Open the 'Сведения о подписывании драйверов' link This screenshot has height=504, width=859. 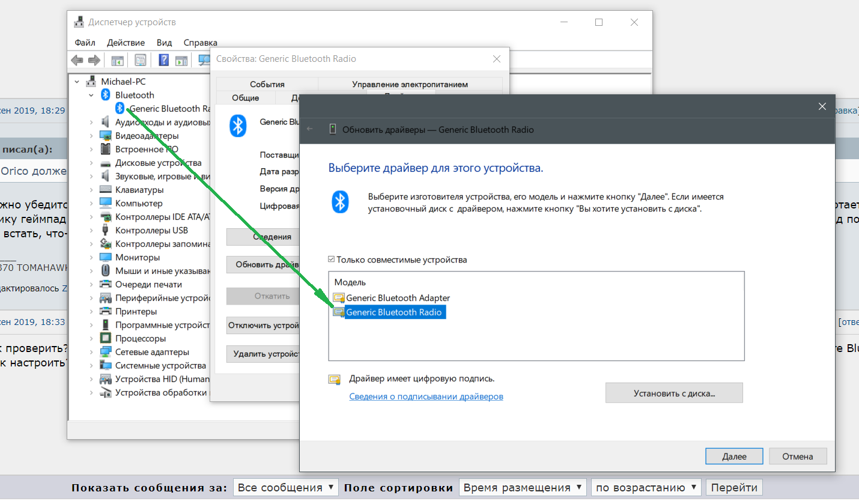click(426, 396)
